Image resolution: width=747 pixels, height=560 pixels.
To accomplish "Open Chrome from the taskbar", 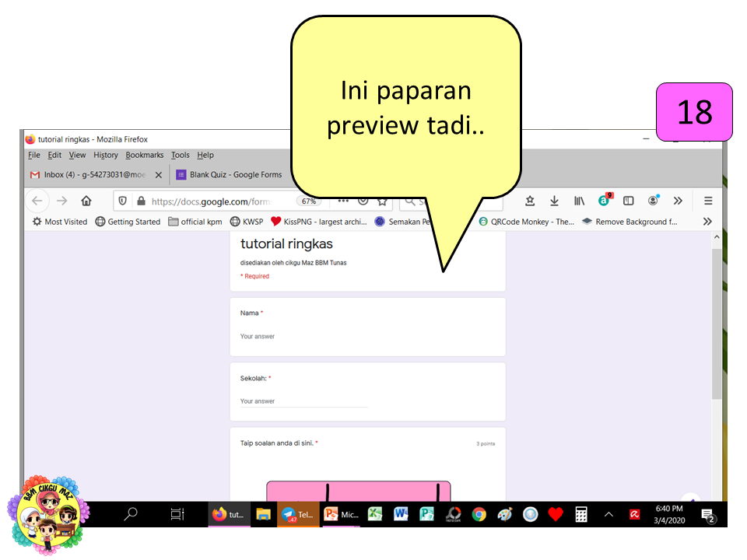I will [479, 514].
